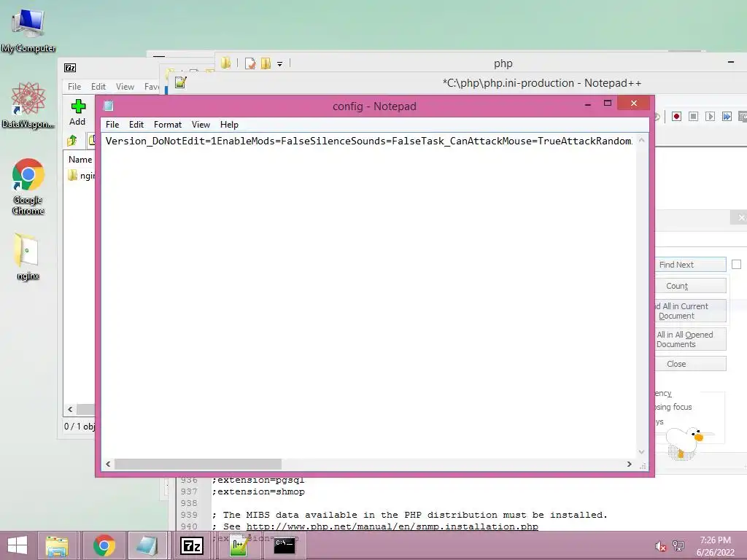This screenshot has width=747, height=560.
Task: Switch to 7-Zip in the taskbar
Action: (x=192, y=545)
